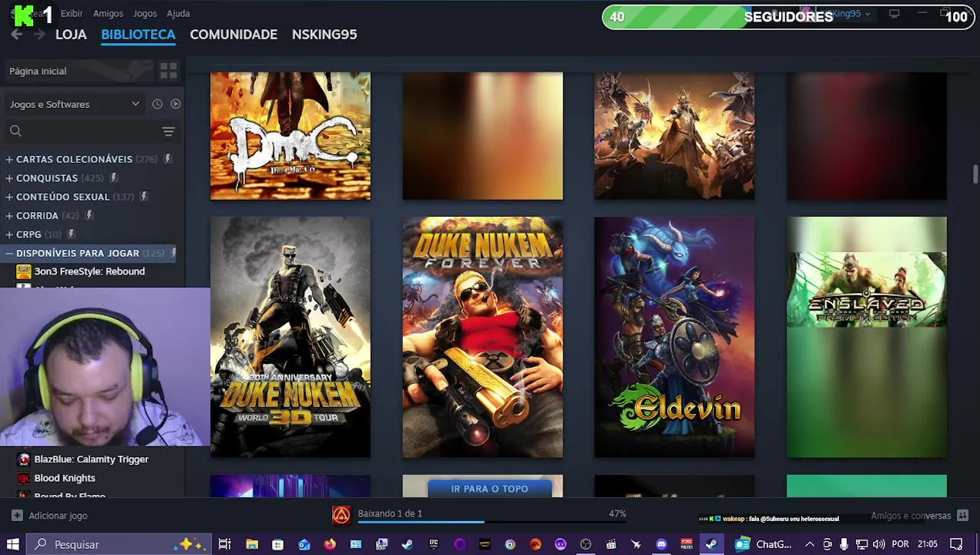Open Microsoft Store from the taskbar

277,544
